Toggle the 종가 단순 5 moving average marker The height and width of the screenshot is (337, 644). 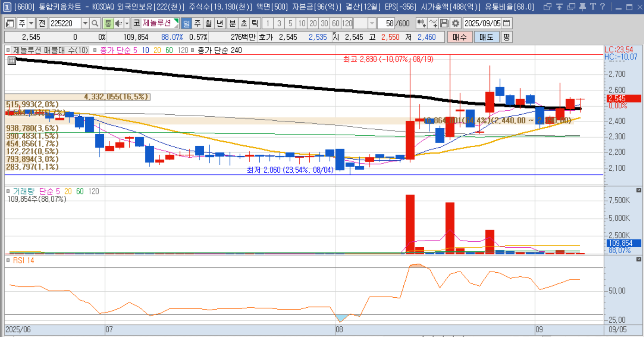tap(95, 50)
